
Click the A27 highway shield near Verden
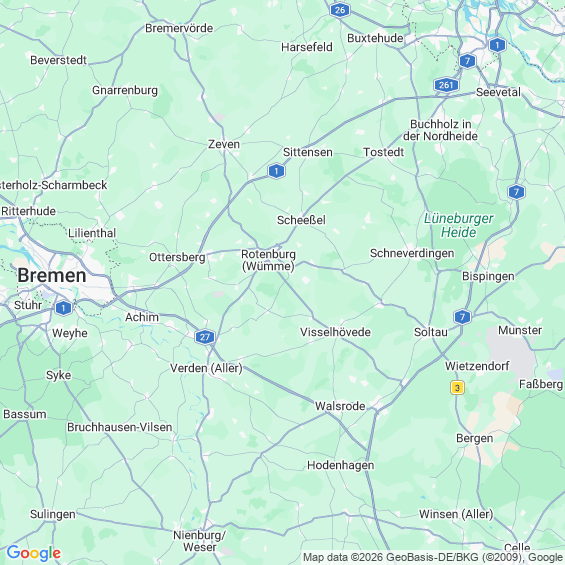click(x=205, y=337)
